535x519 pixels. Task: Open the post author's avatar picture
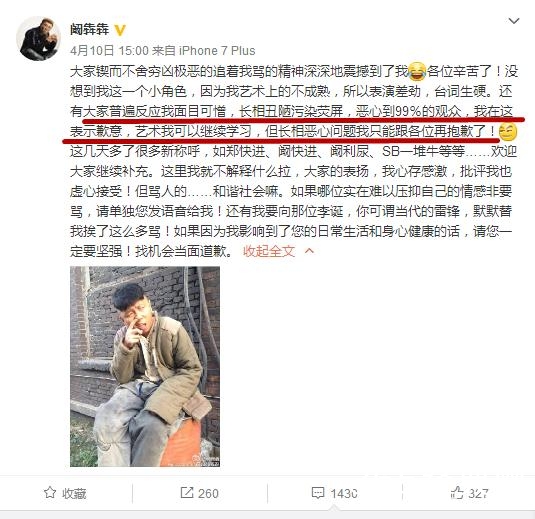pyautogui.click(x=39, y=39)
